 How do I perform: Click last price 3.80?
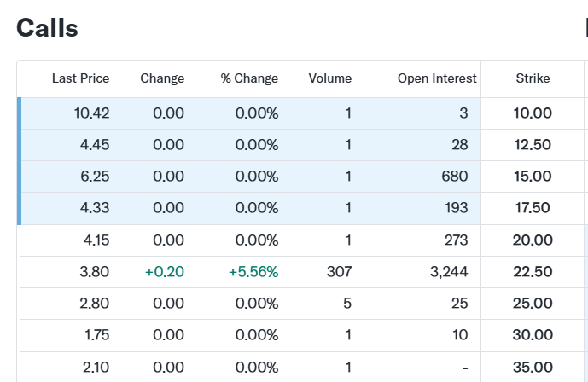tap(94, 271)
